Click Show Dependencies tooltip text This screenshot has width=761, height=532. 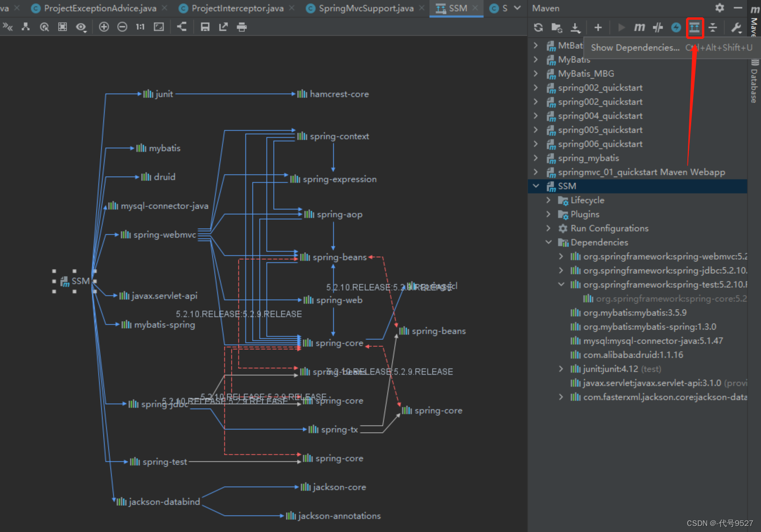click(635, 47)
